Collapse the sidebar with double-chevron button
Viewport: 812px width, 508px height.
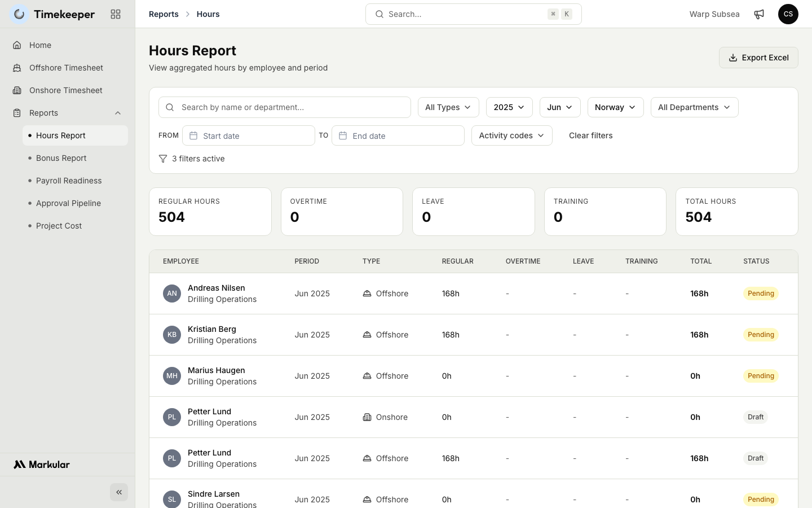point(119,492)
